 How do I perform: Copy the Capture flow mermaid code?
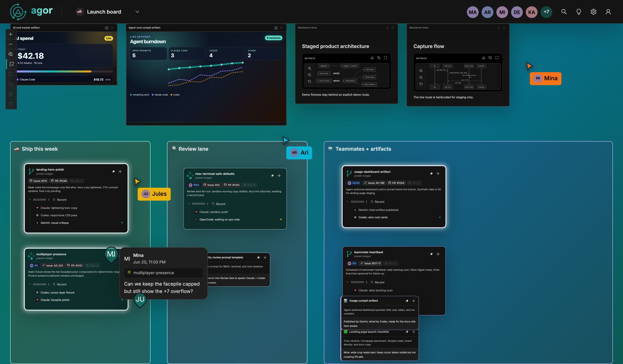(490, 58)
